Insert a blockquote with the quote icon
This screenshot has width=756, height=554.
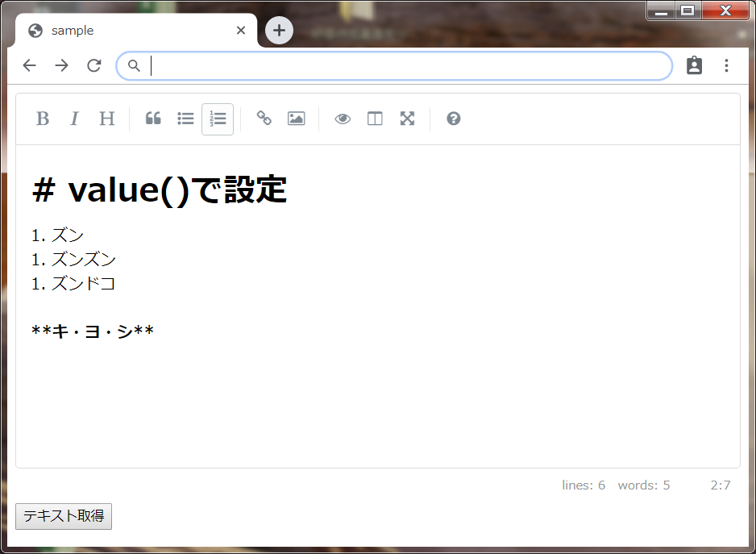pyautogui.click(x=153, y=119)
